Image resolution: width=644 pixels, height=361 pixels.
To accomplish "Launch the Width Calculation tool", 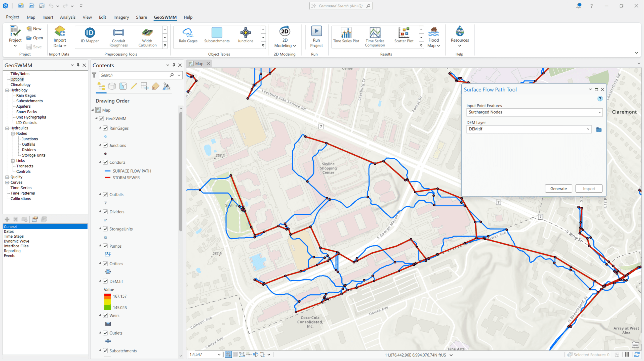I will coord(147,36).
